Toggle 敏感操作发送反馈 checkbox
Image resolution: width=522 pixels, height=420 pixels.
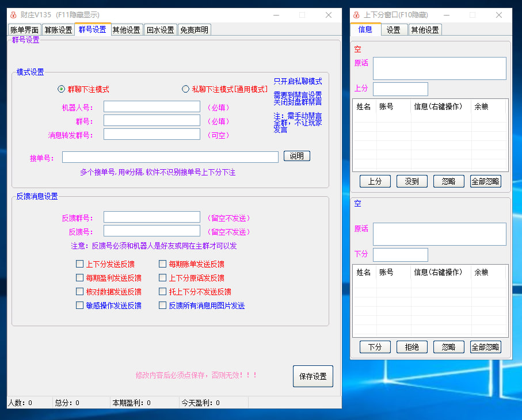tap(80, 306)
